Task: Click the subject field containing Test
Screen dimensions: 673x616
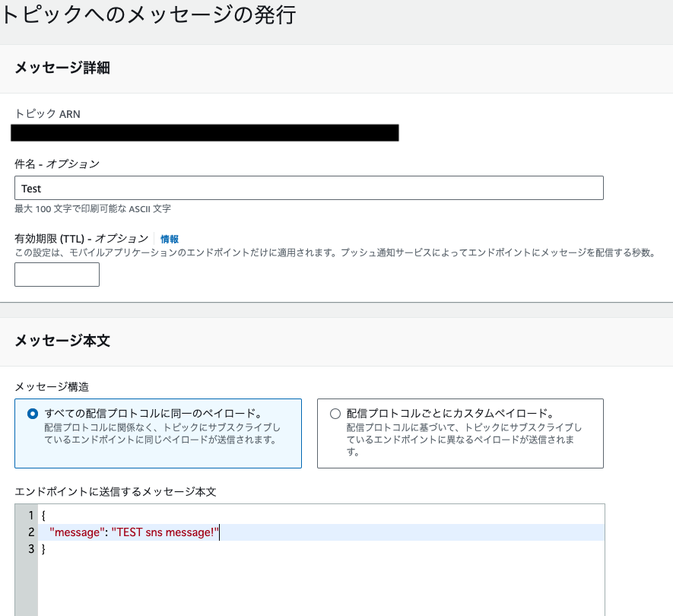Action: [309, 188]
